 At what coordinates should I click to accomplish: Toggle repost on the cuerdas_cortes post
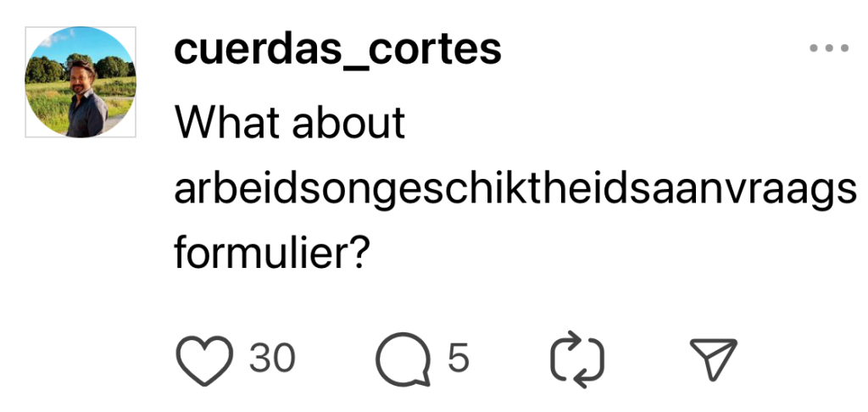578,360
